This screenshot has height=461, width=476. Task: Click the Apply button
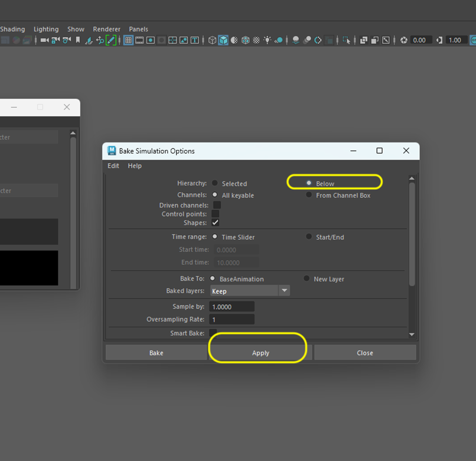coord(260,353)
